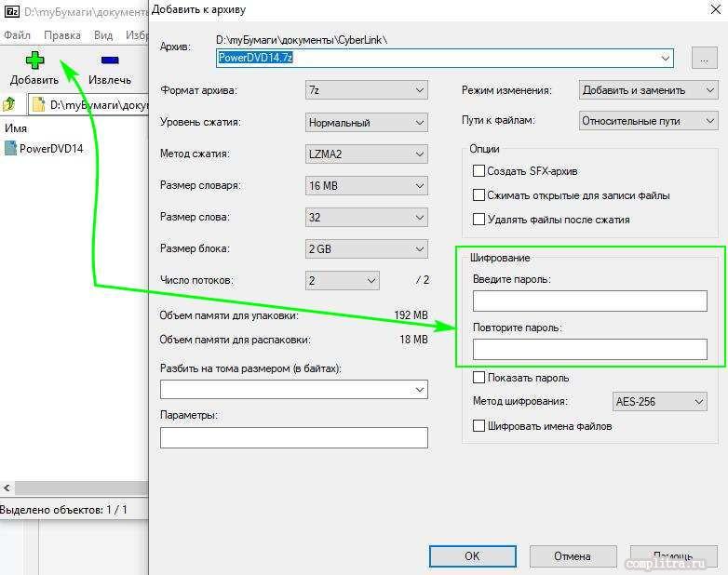Expand the split volume size combo box
This screenshot has width=728, height=575.
pyautogui.click(x=294, y=389)
